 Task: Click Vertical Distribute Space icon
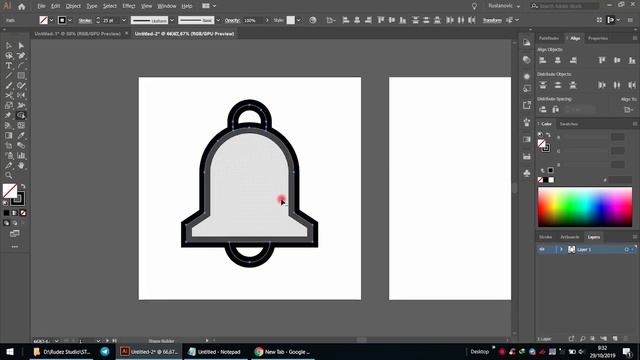pyautogui.click(x=542, y=109)
